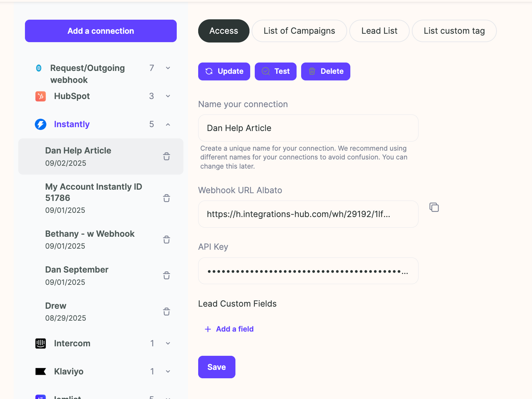Edit the Name your connection field
This screenshot has height=399, width=532.
pyautogui.click(x=308, y=128)
